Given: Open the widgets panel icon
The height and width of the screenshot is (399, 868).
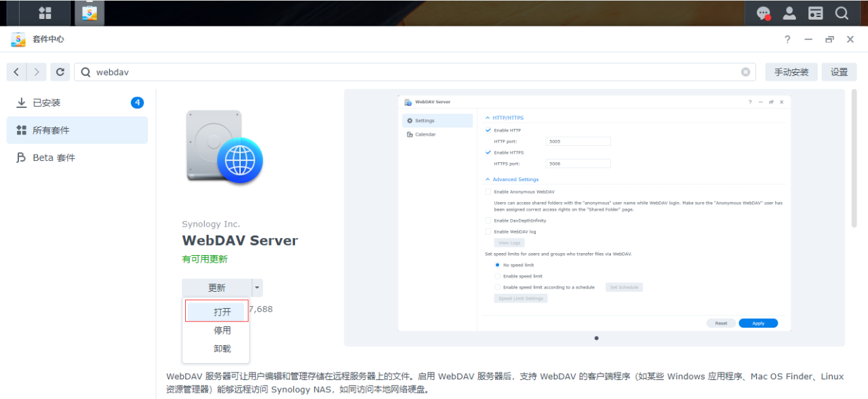Looking at the screenshot, I should tap(815, 13).
